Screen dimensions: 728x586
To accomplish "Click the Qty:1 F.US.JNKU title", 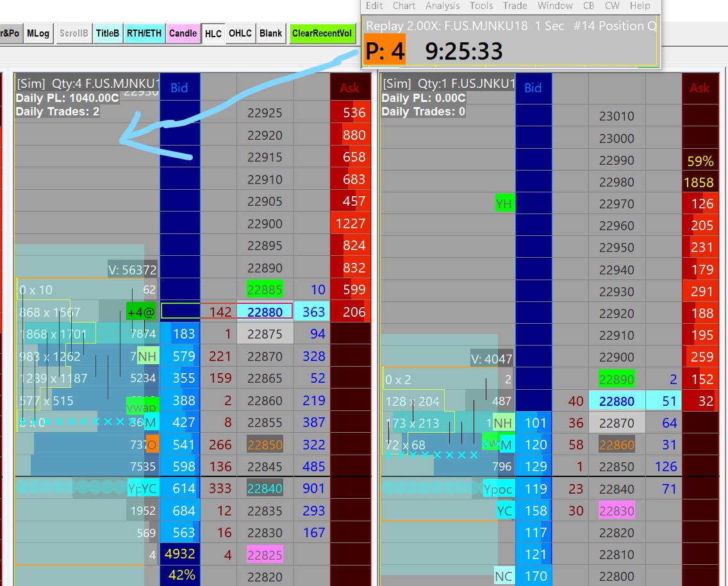I will tap(448, 83).
